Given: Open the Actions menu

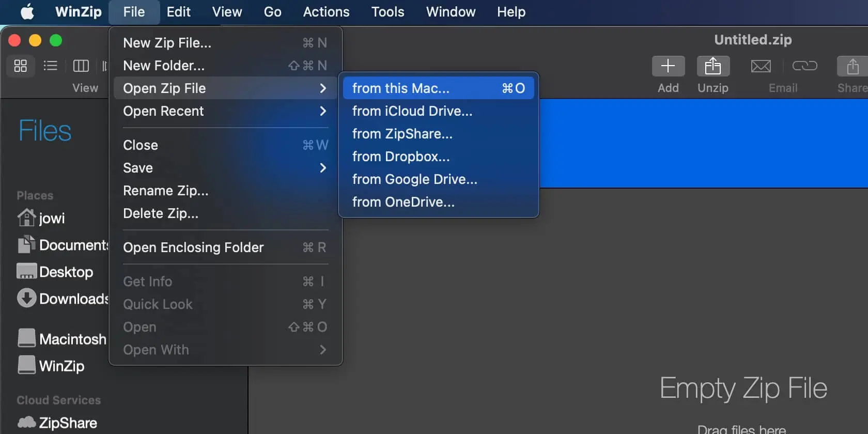Looking at the screenshot, I should click(326, 11).
